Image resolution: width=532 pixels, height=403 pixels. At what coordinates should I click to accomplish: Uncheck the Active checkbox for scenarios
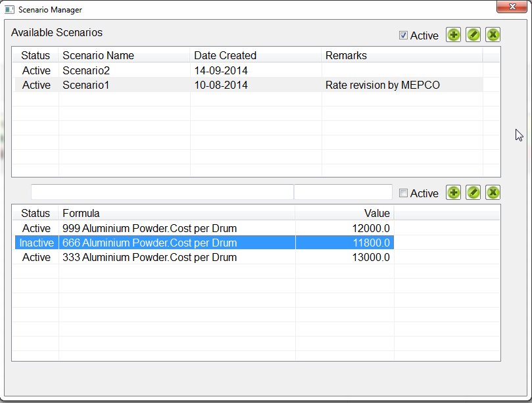point(404,36)
